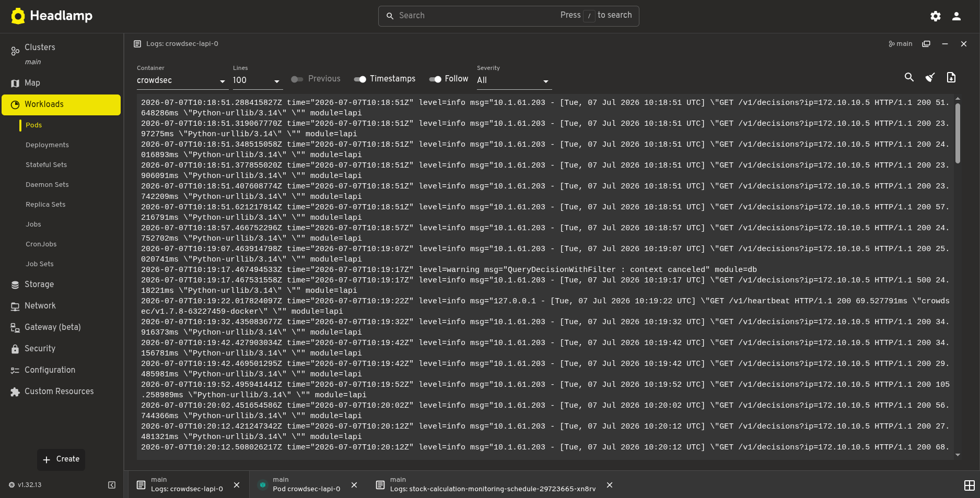Click the Network sidebar icon
The height and width of the screenshot is (498, 980).
[15, 306]
